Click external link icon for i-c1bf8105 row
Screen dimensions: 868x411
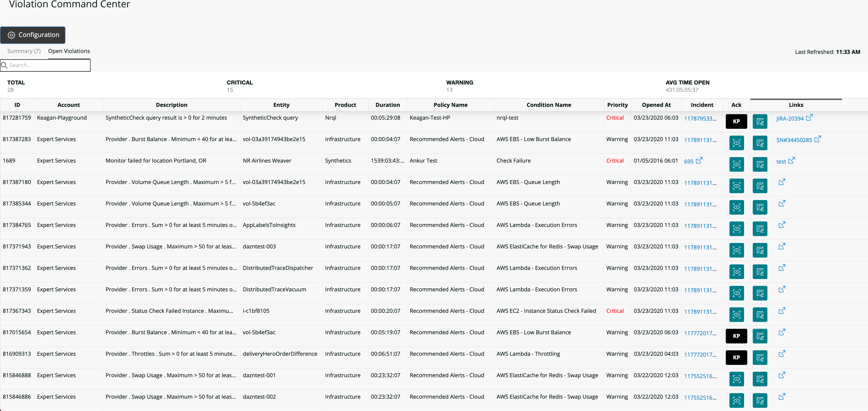coord(782,311)
